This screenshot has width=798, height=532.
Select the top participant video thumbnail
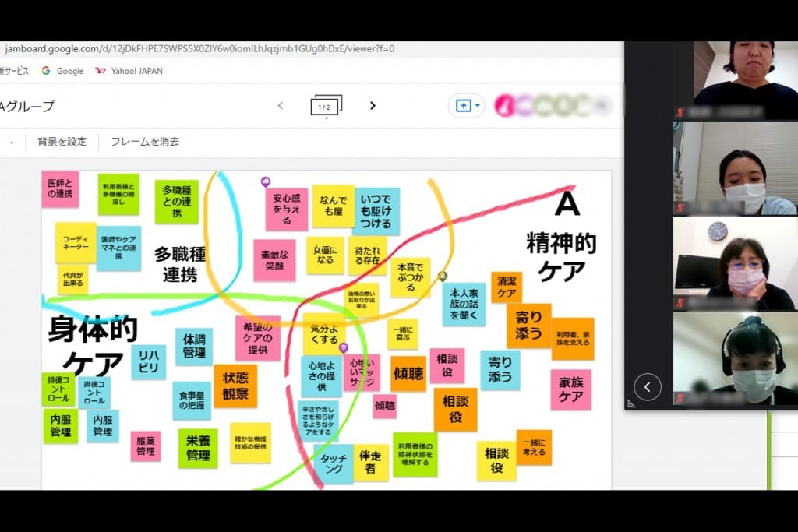click(x=735, y=80)
